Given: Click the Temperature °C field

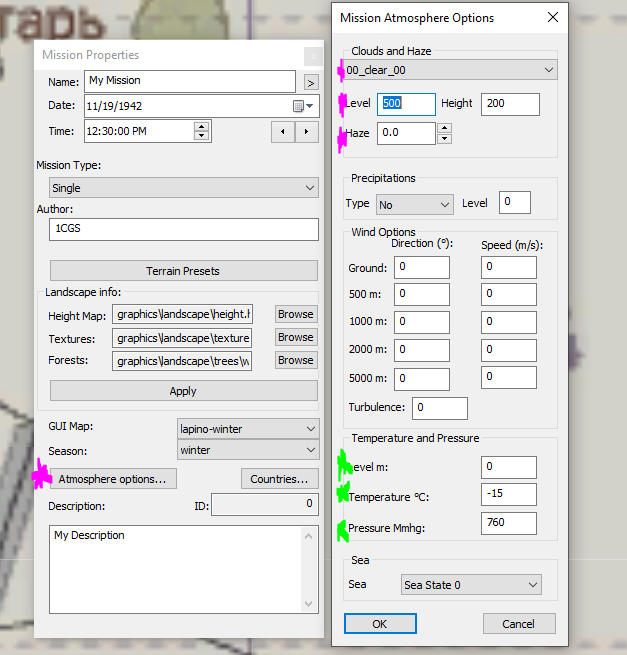Looking at the screenshot, I should pos(509,495).
